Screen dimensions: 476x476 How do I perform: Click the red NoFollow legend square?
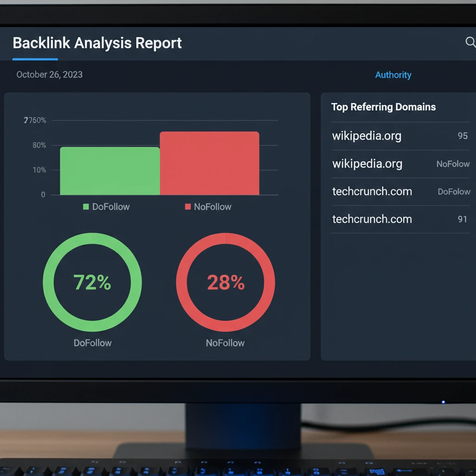point(188,207)
